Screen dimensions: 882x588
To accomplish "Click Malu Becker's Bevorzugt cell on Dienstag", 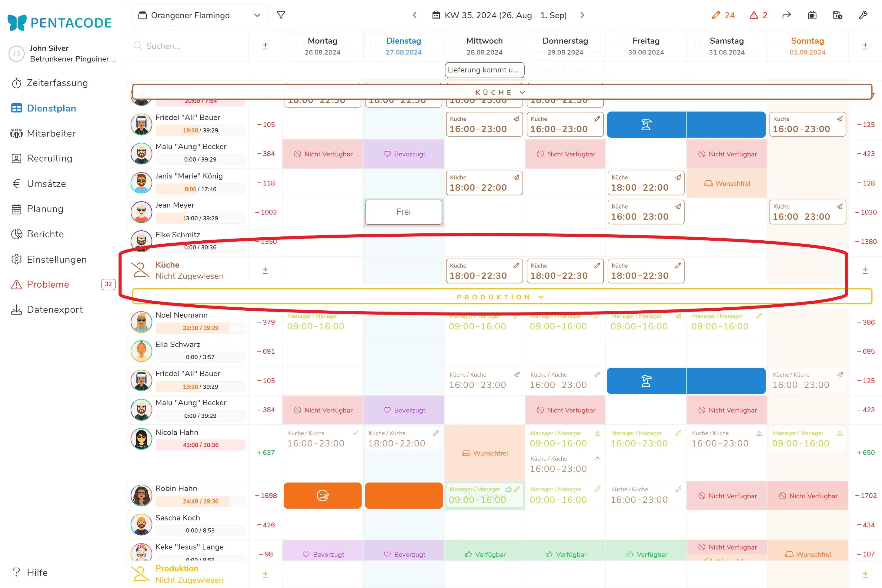I will [x=404, y=154].
